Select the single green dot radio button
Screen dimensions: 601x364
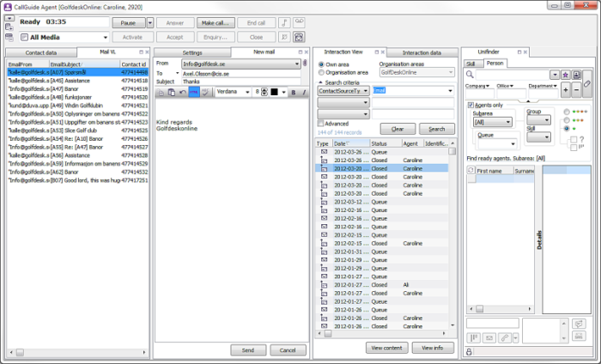point(567,129)
